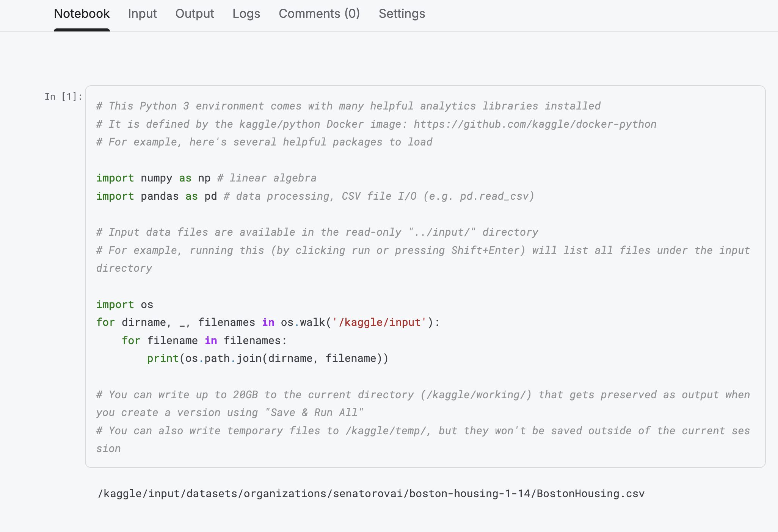The height and width of the screenshot is (532, 778).
Task: Click the github.com/kaggle/docker-python URL comment
Action: pos(376,124)
